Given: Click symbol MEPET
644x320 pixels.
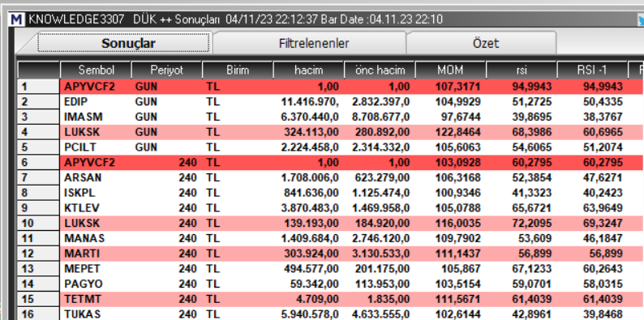Looking at the screenshot, I should [82, 269].
